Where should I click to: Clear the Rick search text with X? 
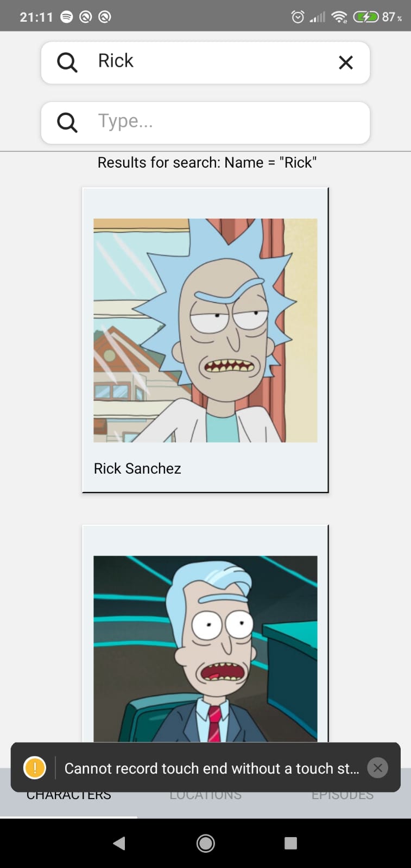pyautogui.click(x=346, y=62)
